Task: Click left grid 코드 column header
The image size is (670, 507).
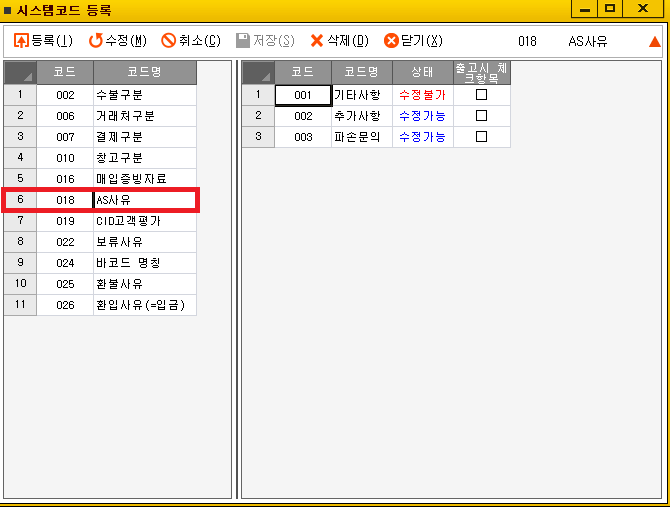Action: point(65,72)
